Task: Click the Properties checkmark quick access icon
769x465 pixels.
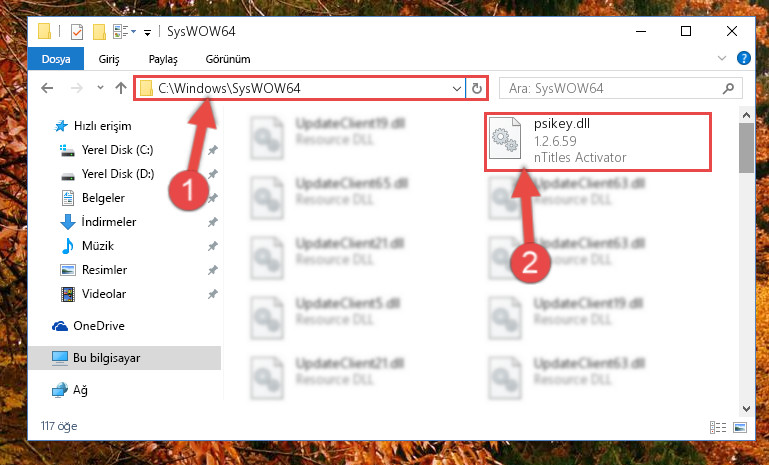Action: tap(77, 32)
